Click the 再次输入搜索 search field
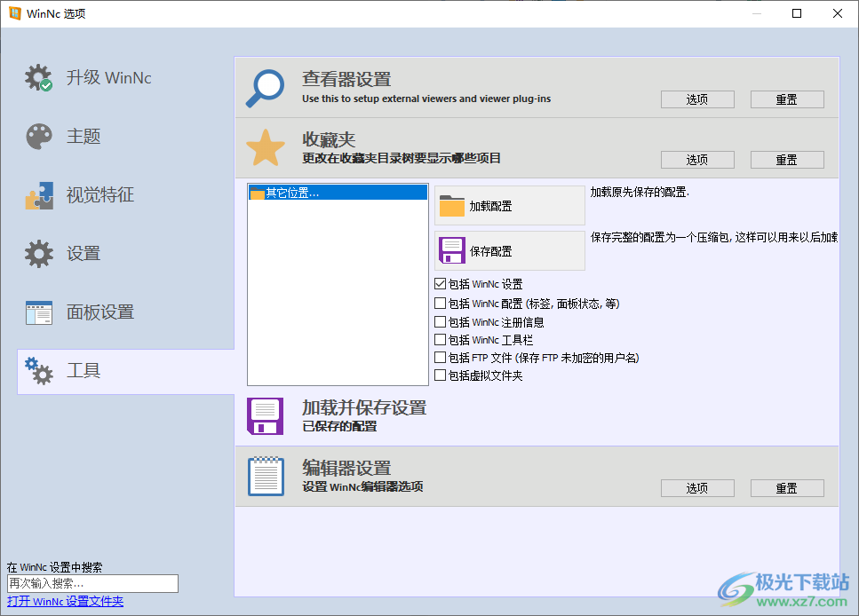 point(92,584)
